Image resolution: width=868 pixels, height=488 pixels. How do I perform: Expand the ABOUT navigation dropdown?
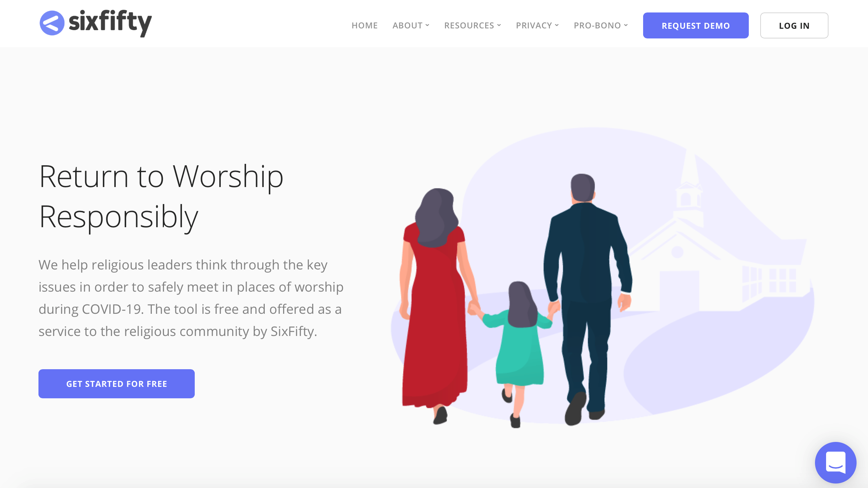click(411, 25)
